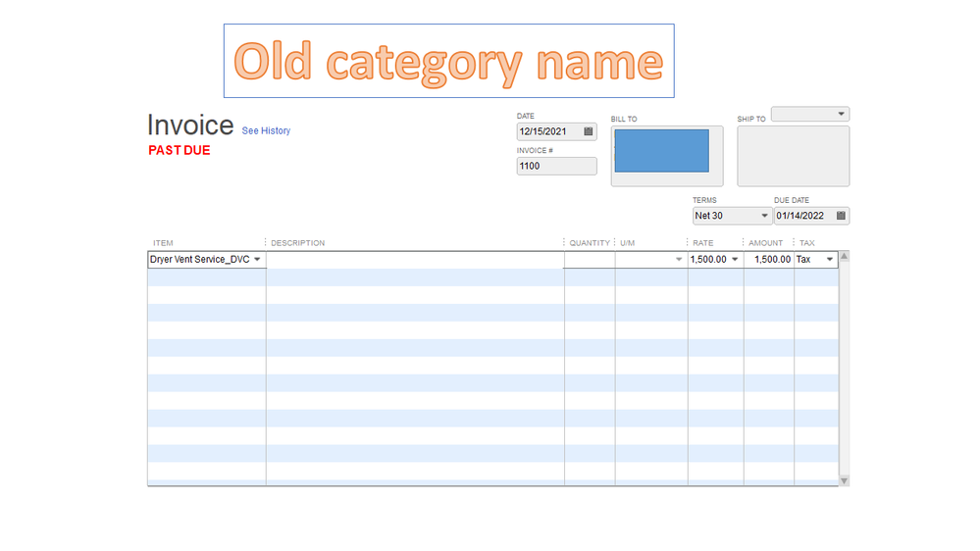
Task: Expand the Dryer Vent Service_DVC item dropdown
Action: tap(257, 259)
